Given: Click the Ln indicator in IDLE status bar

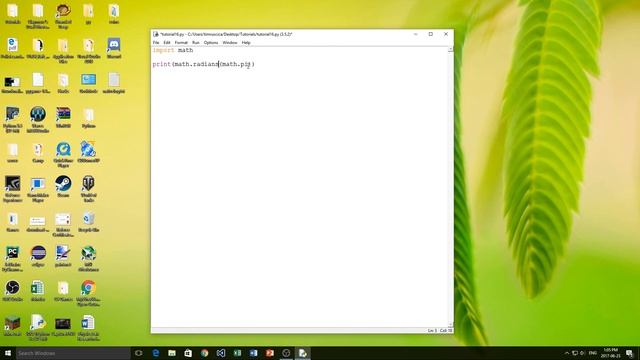Looking at the screenshot, I should (x=432, y=331).
